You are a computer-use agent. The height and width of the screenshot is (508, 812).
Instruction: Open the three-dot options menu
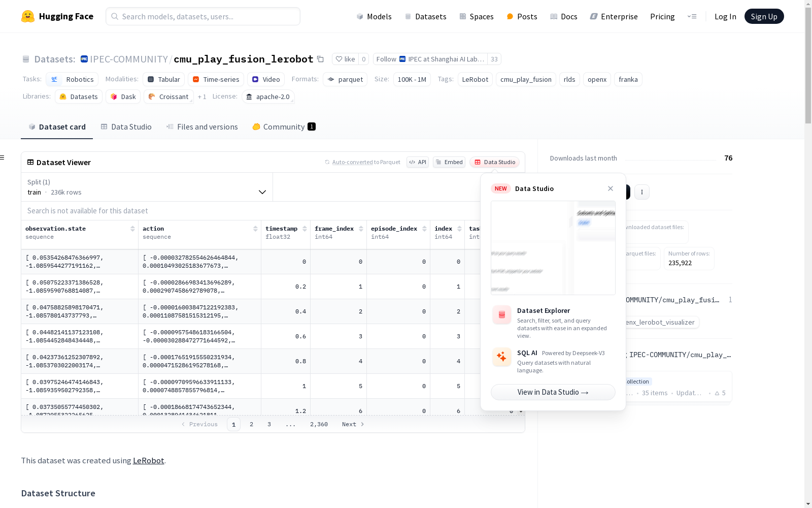pos(642,192)
